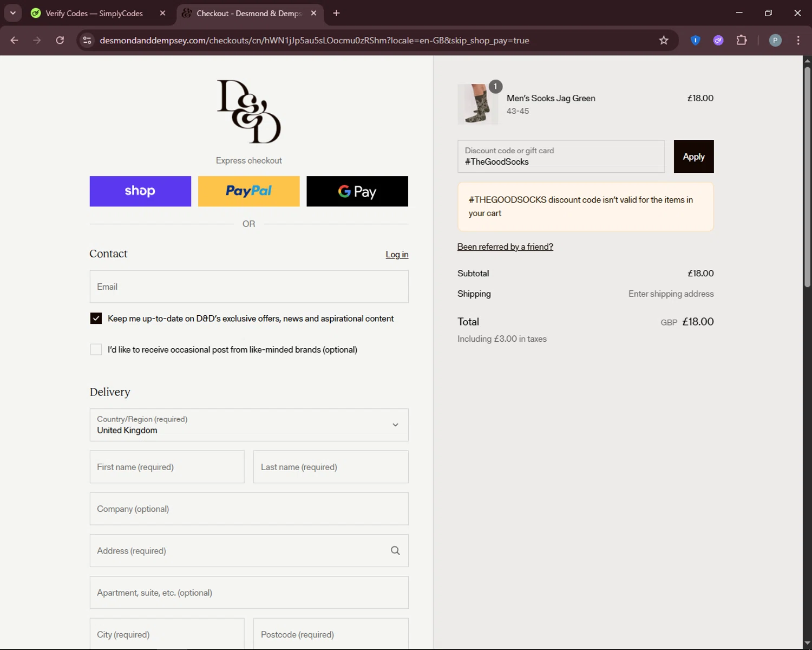Viewport: 812px width, 650px height.
Task: Click the address search magnifier icon
Action: 395,551
